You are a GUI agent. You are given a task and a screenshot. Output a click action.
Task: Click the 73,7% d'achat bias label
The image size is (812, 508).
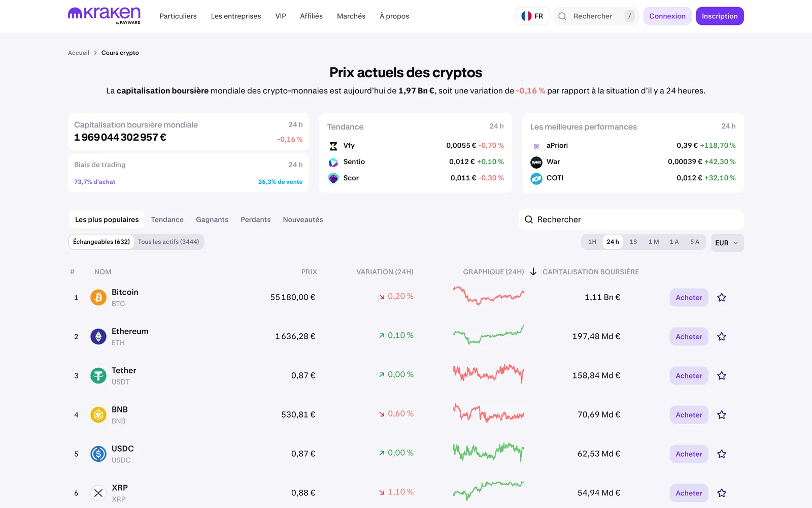click(95, 182)
